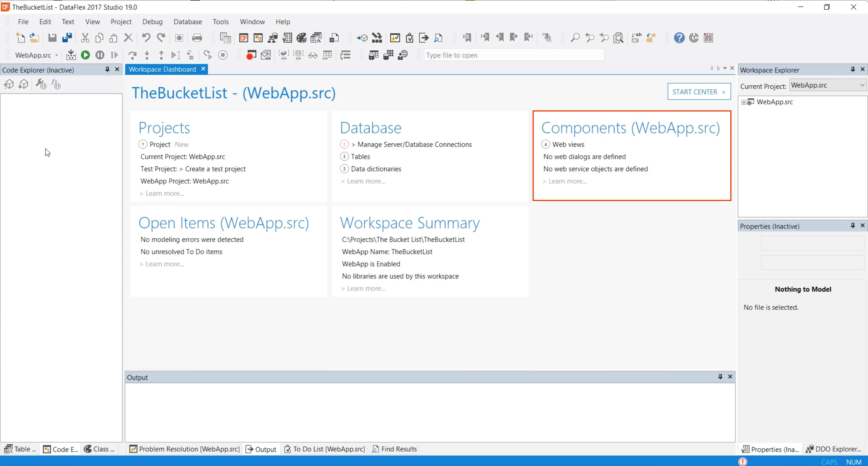Click the Toggle Breakpoint red dot icon
The width and height of the screenshot is (868, 466).
coord(251,55)
